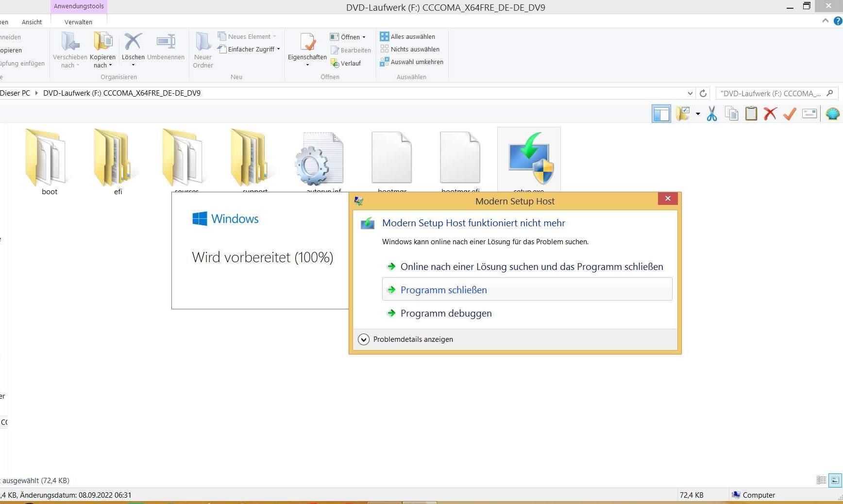Viewport: 843px width, 504px height.
Task: Click the search box for DVD-Laufwerk
Action: point(770,93)
